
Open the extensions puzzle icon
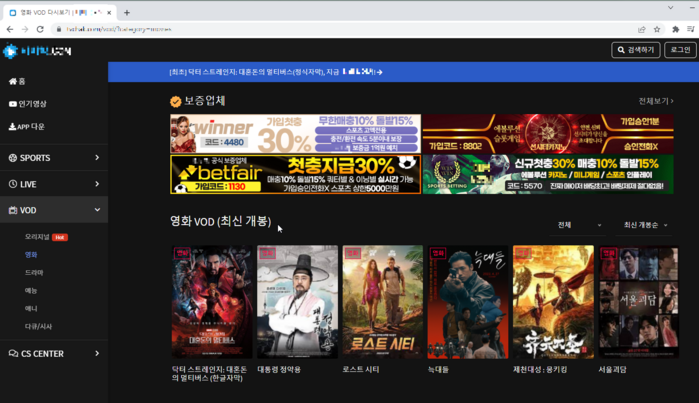(676, 29)
